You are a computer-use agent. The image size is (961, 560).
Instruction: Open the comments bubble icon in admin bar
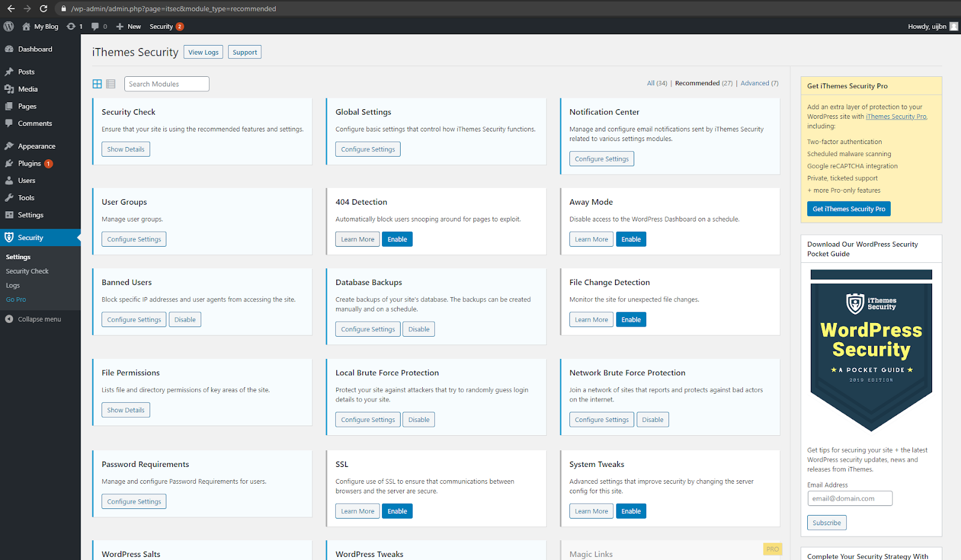pyautogui.click(x=95, y=26)
